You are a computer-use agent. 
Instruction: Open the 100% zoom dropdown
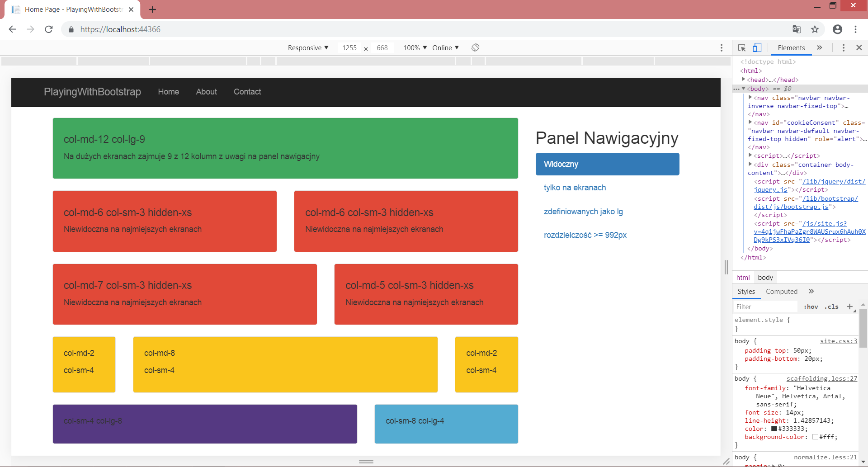tap(415, 48)
